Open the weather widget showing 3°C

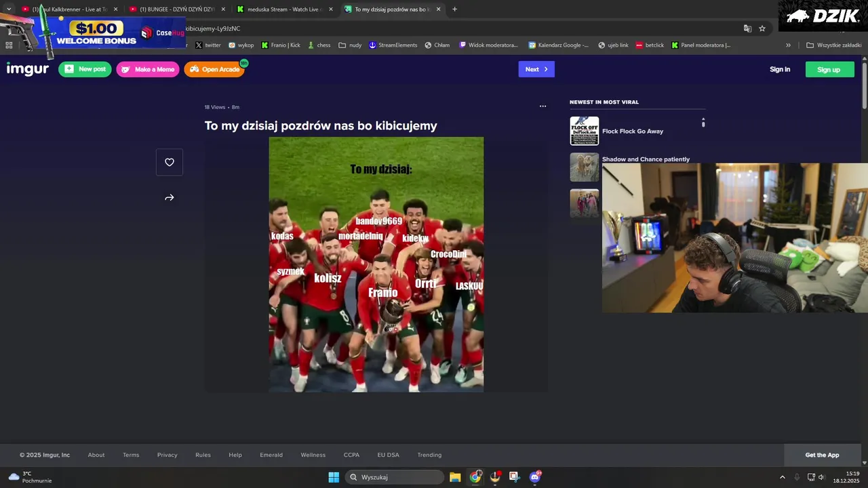[31, 477]
